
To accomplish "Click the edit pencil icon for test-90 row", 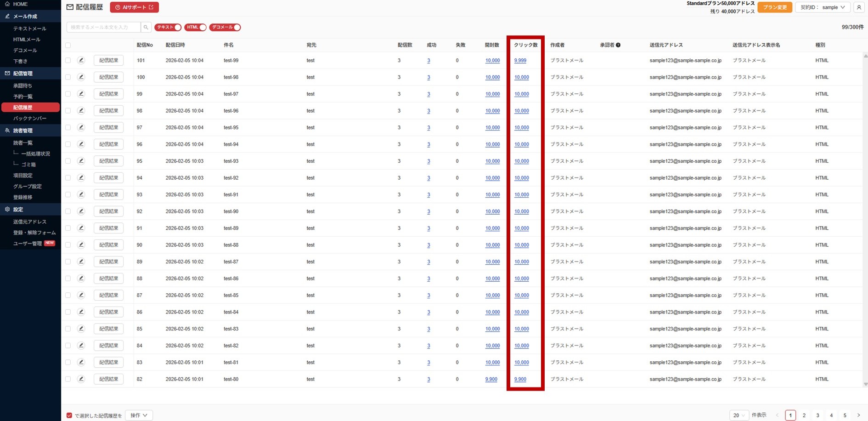I will pyautogui.click(x=81, y=211).
